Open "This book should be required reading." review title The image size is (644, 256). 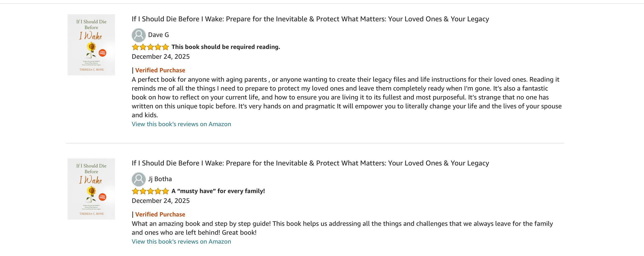click(x=226, y=47)
